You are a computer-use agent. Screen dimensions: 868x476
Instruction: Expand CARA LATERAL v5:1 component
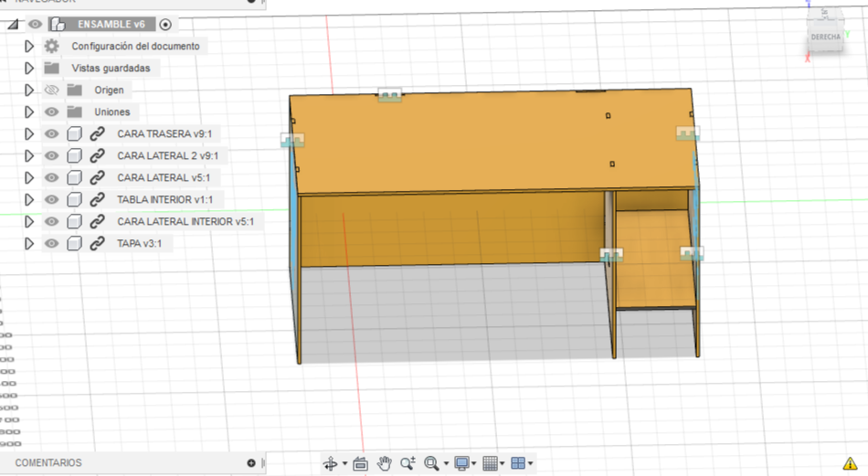point(29,177)
